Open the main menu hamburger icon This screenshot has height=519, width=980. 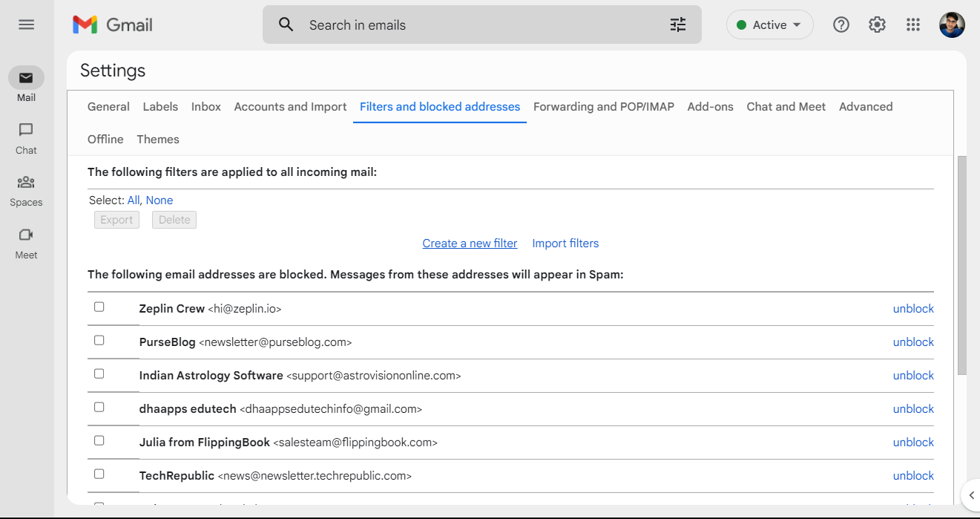coord(26,25)
